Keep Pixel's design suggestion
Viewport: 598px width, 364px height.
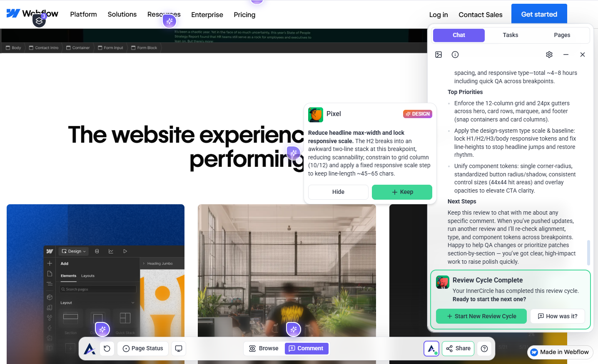(x=402, y=192)
